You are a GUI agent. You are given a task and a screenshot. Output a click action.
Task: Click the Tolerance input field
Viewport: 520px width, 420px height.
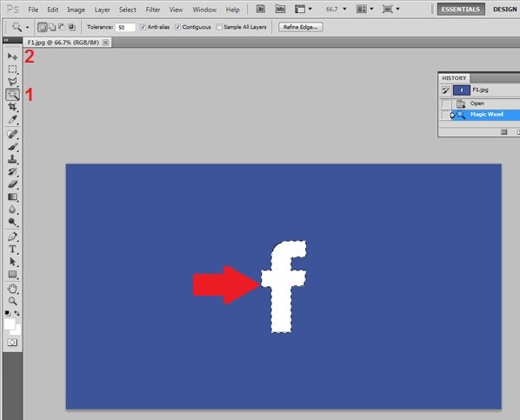point(125,27)
